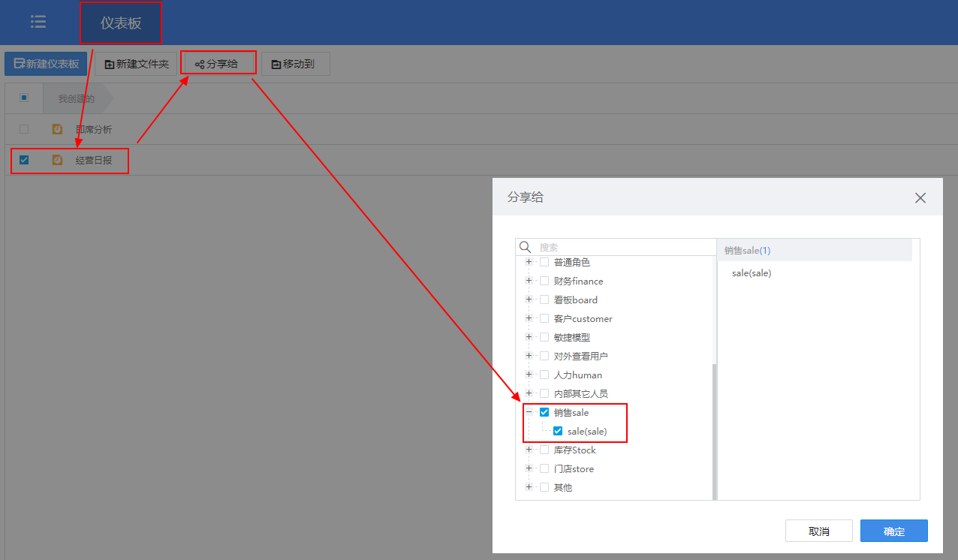The height and width of the screenshot is (560, 958).
Task: Expand the 人力human node
Action: click(x=529, y=375)
